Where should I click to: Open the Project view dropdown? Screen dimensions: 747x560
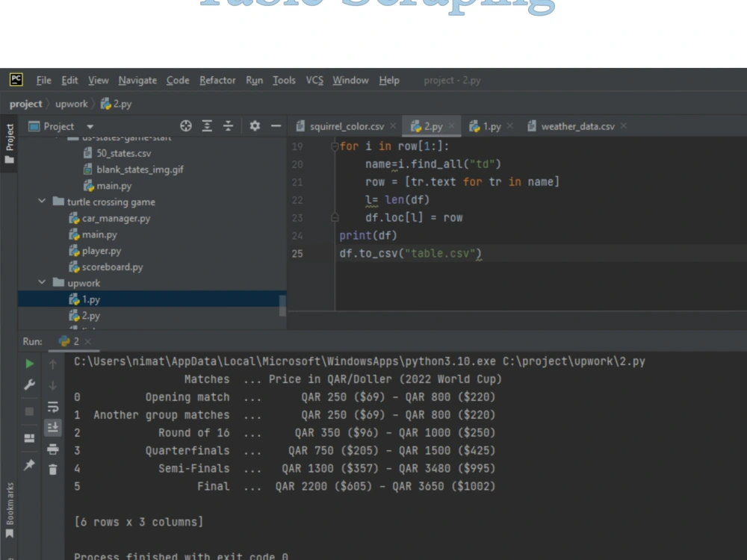(90, 127)
